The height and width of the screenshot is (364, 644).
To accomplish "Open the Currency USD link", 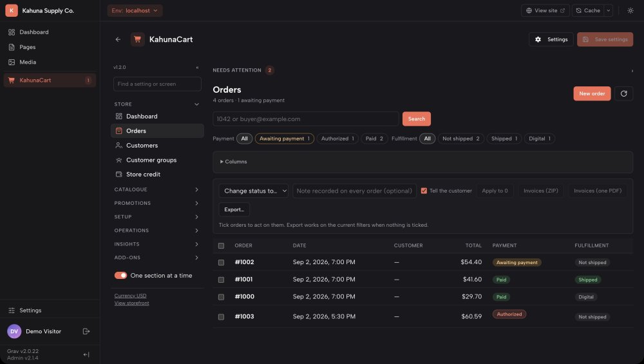I will [x=130, y=296].
